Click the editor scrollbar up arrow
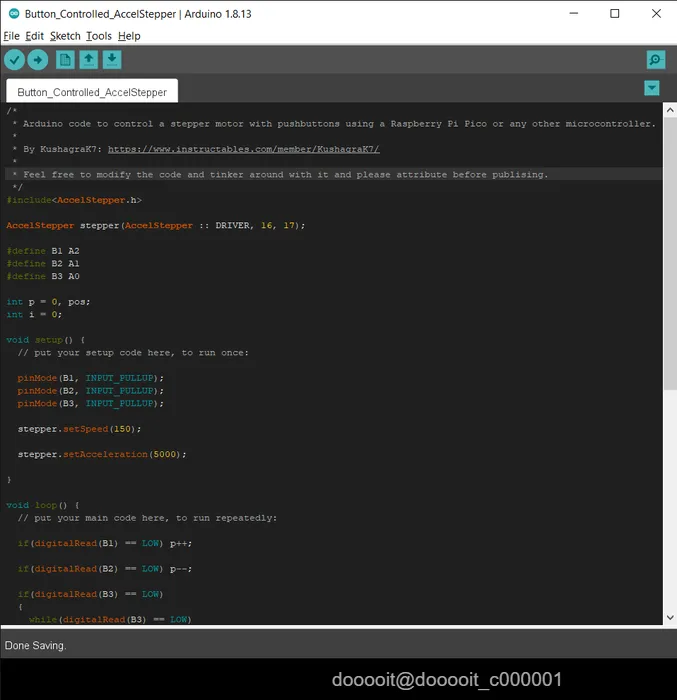The width and height of the screenshot is (677, 700). pos(670,110)
